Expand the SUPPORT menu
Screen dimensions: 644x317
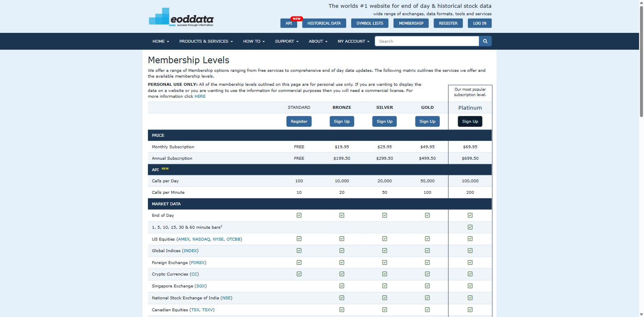pyautogui.click(x=287, y=41)
